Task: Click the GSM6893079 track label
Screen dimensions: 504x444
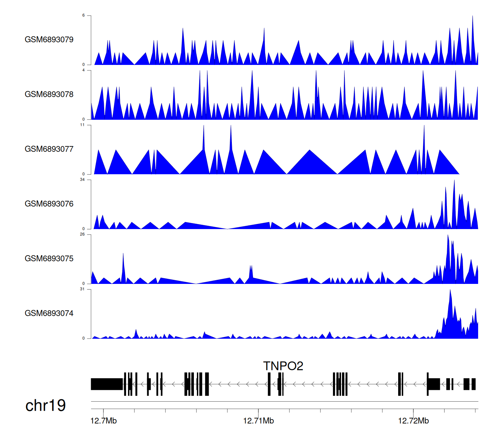Action: click(49, 40)
